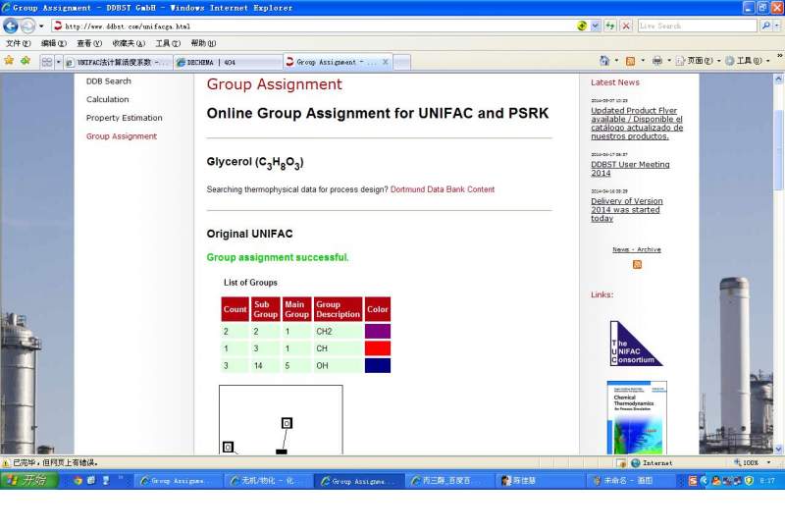Open the 帮助 menu
This screenshot has height=532, width=785.
click(x=203, y=43)
